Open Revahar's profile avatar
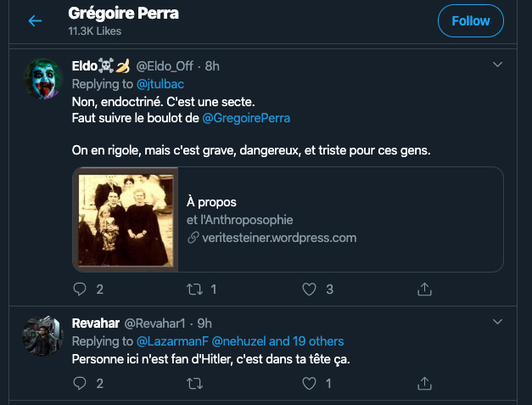532x405 pixels. pos(42,337)
